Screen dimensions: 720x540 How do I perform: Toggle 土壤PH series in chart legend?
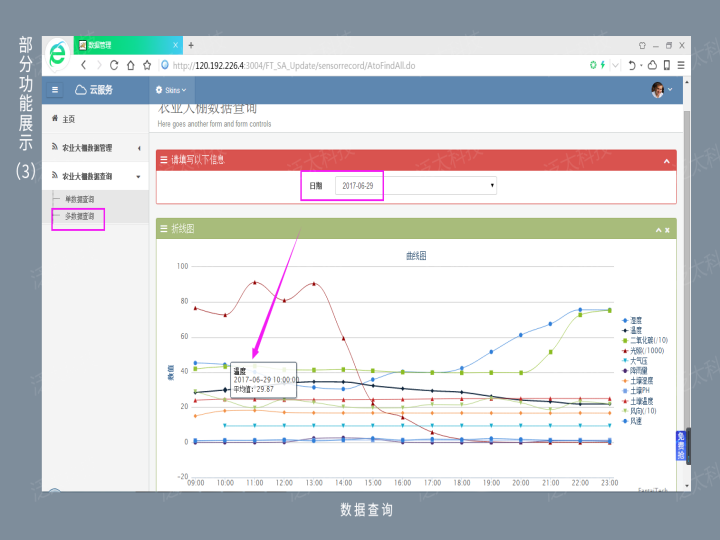click(x=638, y=390)
